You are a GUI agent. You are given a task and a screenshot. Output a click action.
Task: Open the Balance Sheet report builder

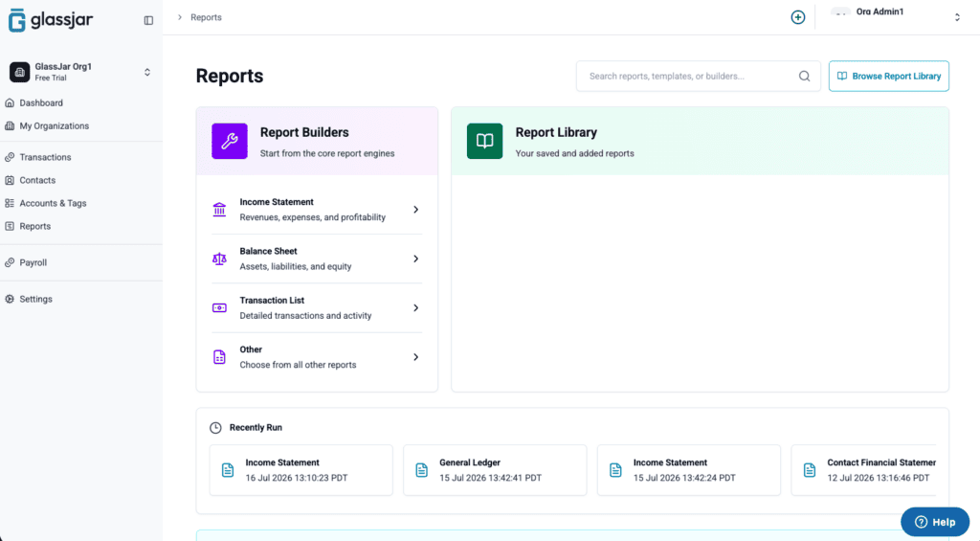tap(317, 259)
